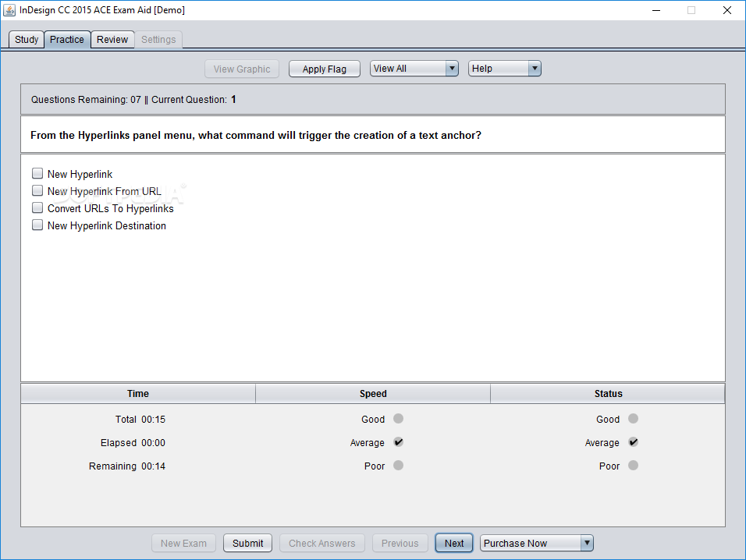
Task: Open the View All dropdown
Action: point(414,69)
